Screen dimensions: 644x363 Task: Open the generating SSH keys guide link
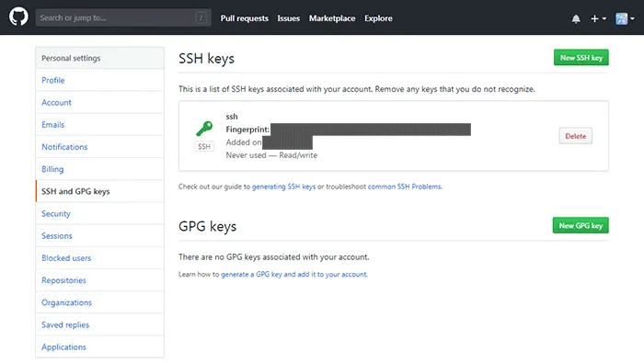point(283,187)
